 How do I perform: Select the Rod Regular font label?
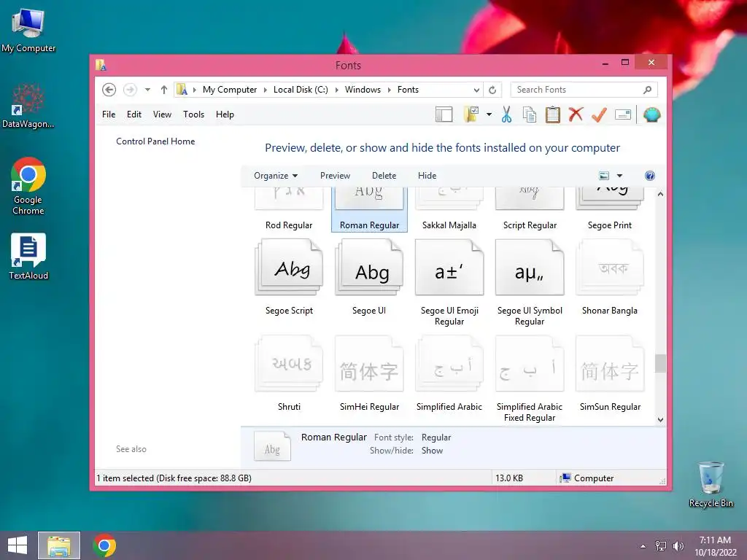[x=289, y=225]
